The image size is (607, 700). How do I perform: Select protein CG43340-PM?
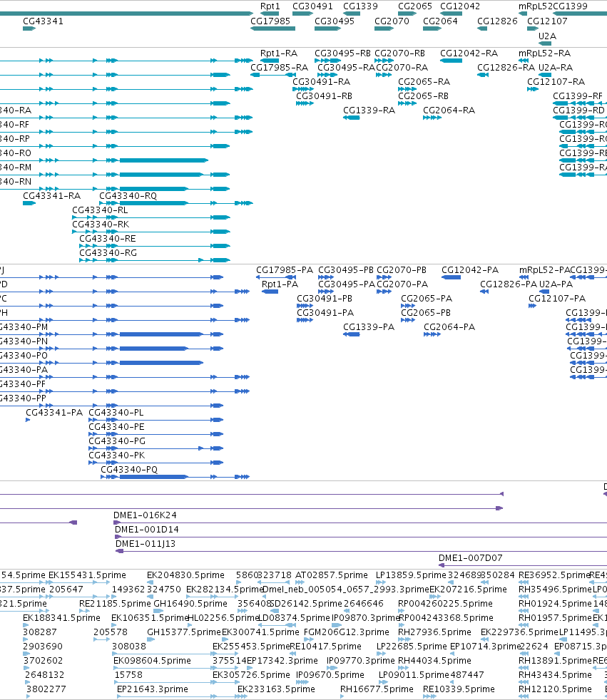(24, 327)
